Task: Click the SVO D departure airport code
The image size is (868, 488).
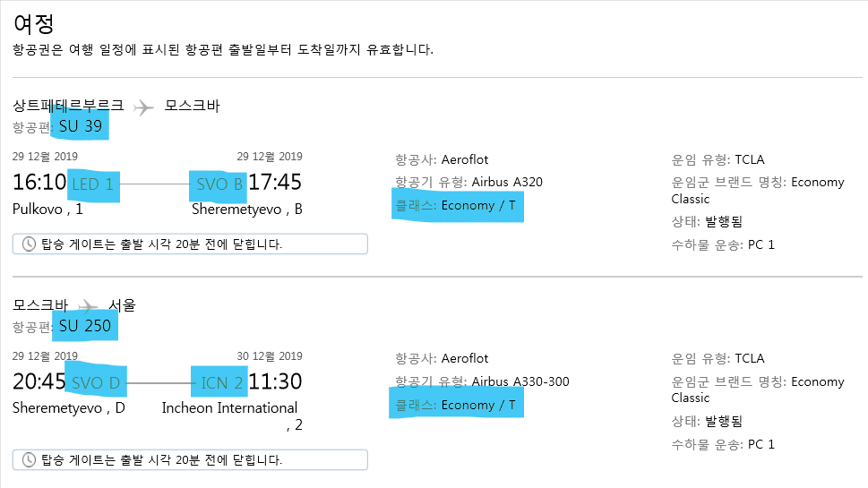Action: click(96, 383)
